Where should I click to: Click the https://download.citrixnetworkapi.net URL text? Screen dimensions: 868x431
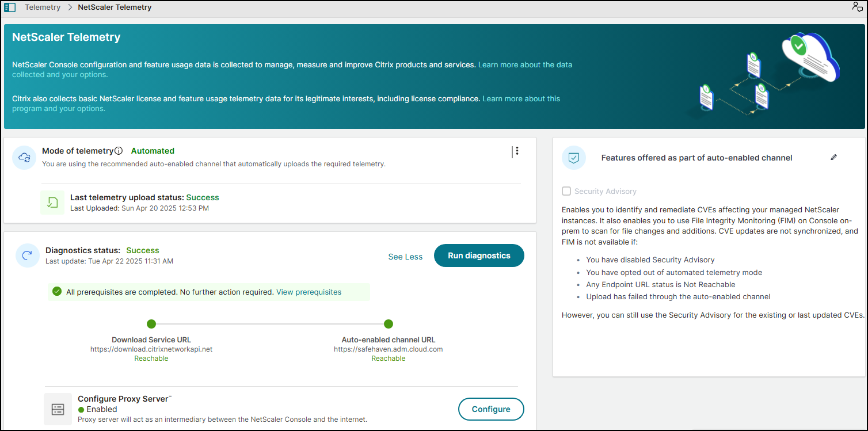(x=151, y=349)
